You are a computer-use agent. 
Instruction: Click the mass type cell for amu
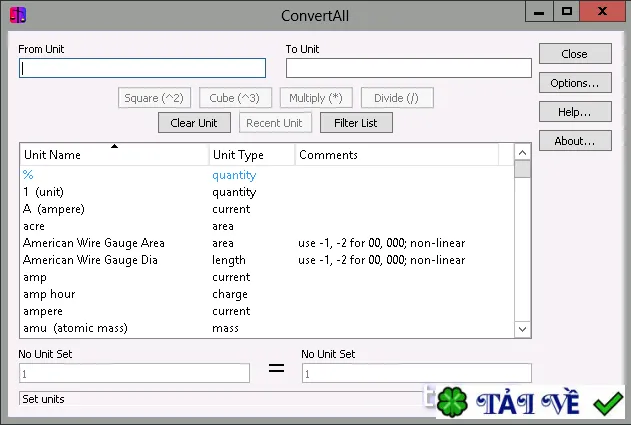pyautogui.click(x=225, y=328)
